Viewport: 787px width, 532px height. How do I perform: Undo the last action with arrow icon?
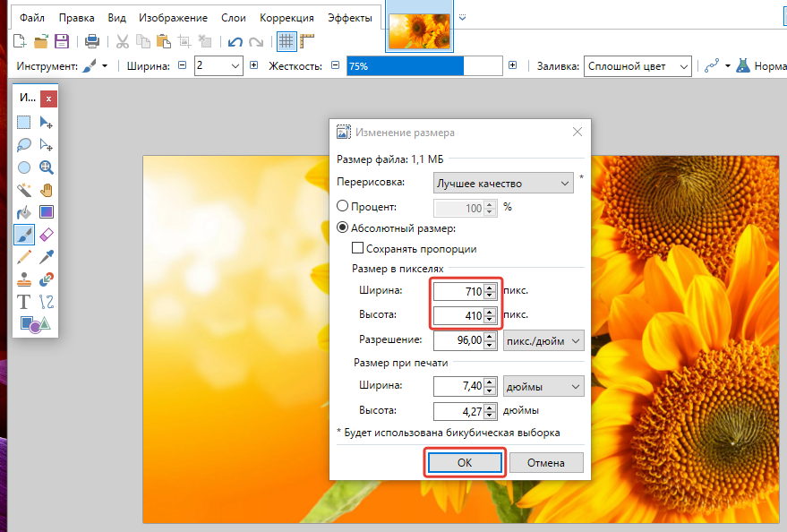coord(235,42)
